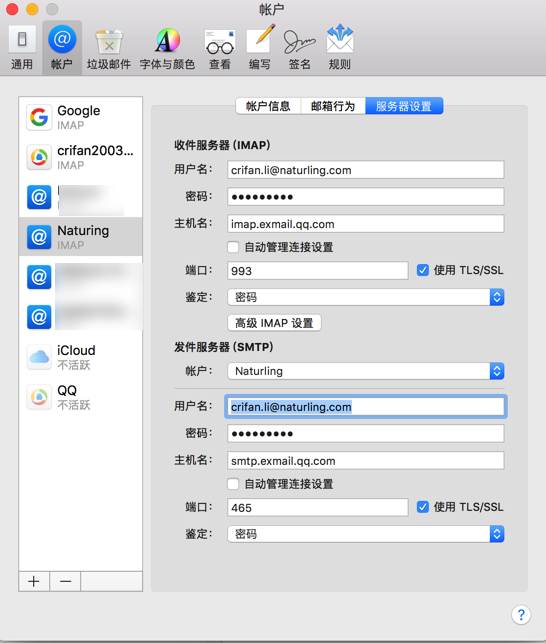Toggle IMAP 自动管理连接设置 checkbox
The height and width of the screenshot is (643, 546).
click(233, 247)
